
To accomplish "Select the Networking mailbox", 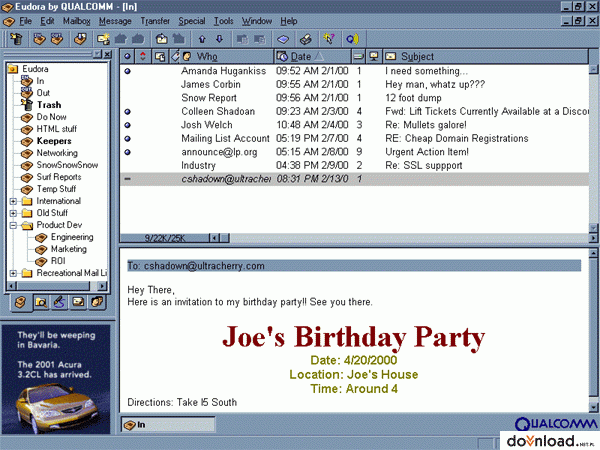I will coord(57,153).
